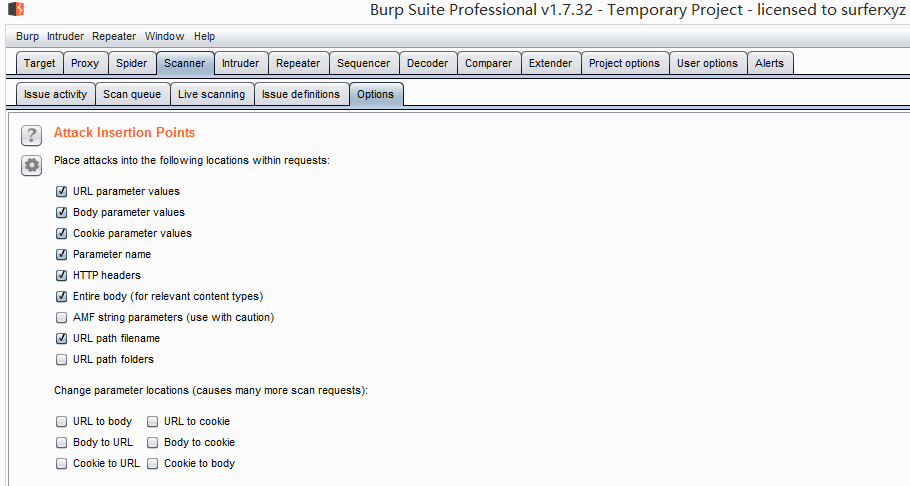Open the Window menu

tap(164, 36)
